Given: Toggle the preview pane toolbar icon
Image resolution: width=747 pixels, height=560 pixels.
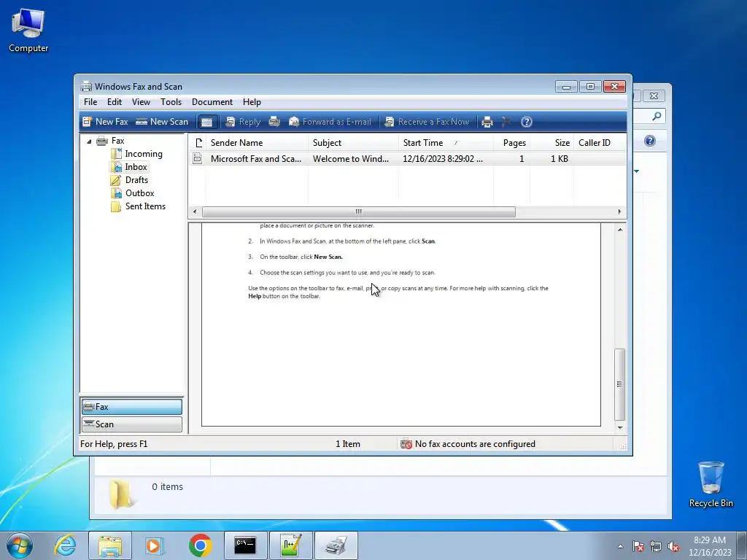Looking at the screenshot, I should 206,122.
